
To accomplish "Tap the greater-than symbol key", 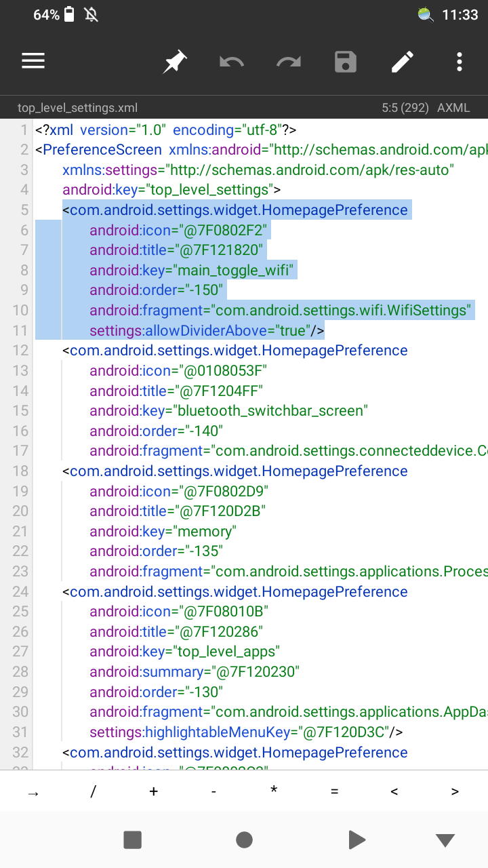I will tap(455, 791).
